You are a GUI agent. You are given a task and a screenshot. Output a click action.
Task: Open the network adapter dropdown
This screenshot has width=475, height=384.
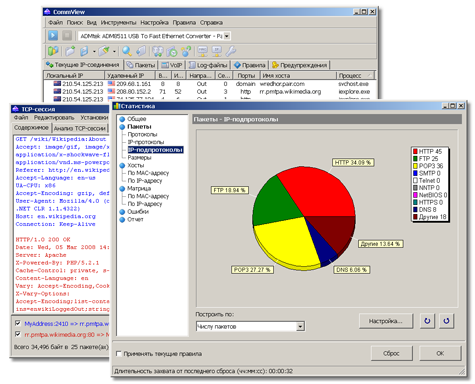tap(227, 36)
